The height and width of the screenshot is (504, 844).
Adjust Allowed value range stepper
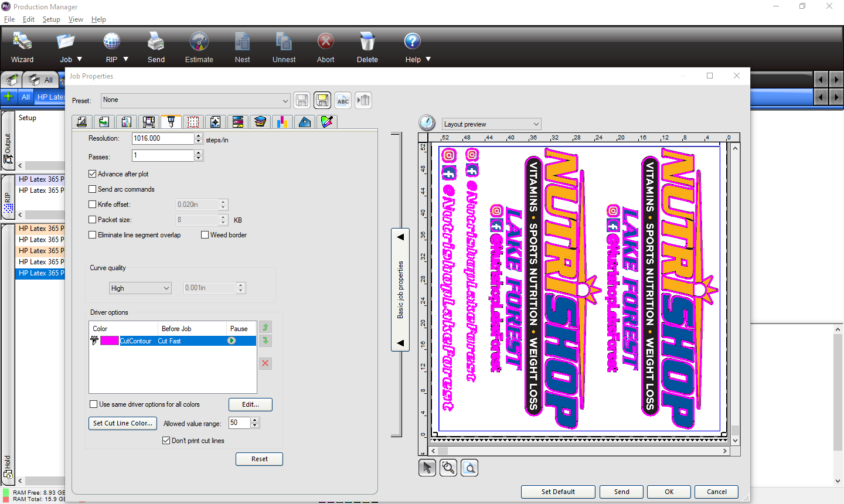pos(255,423)
